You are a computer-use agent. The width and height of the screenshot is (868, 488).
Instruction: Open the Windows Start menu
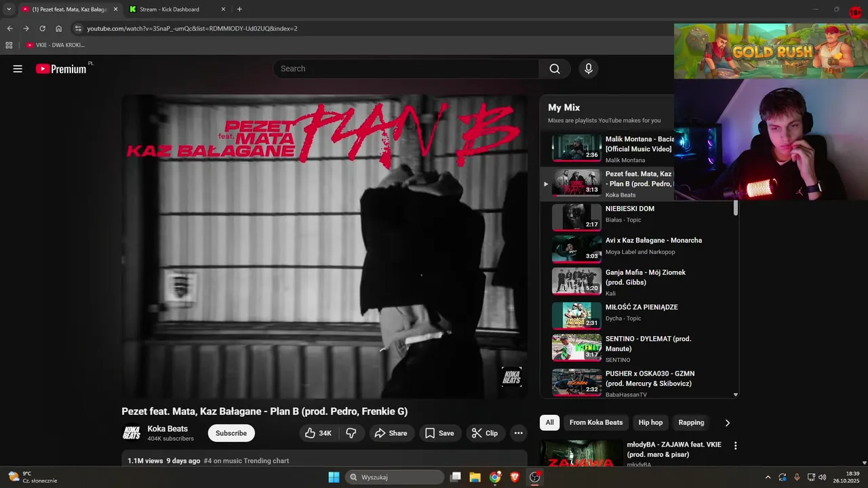coord(334,477)
